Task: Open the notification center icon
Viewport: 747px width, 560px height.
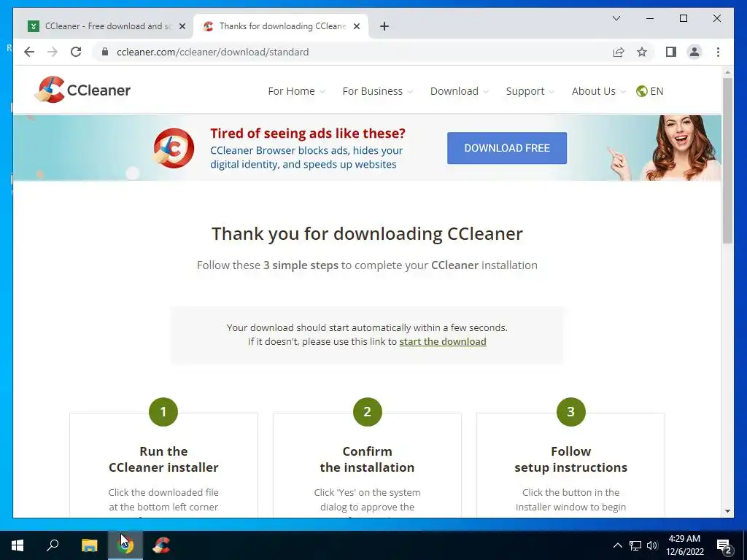Action: tap(724, 546)
